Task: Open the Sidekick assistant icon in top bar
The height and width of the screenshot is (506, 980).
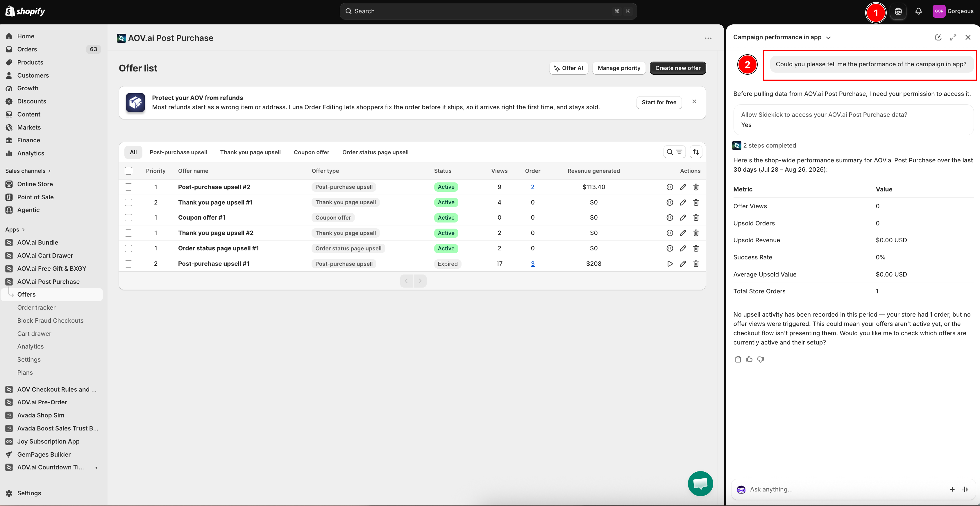Action: pos(898,11)
